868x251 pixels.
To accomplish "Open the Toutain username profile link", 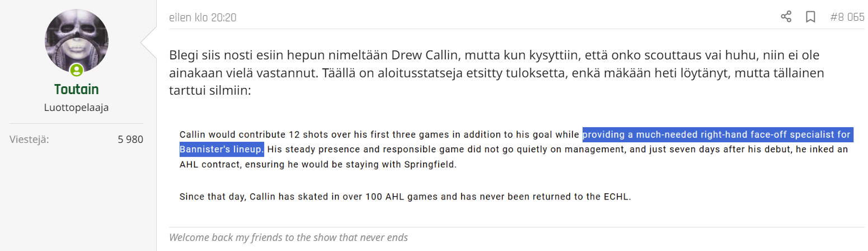I will pyautogui.click(x=77, y=89).
